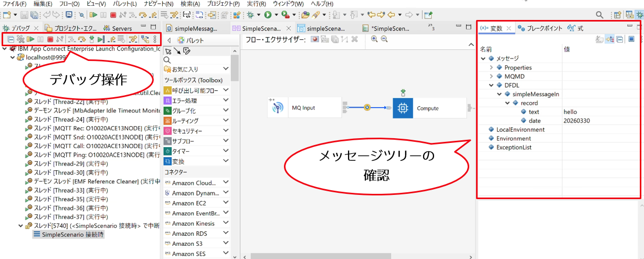
Task: Click date value 20260330
Action: coord(576,121)
